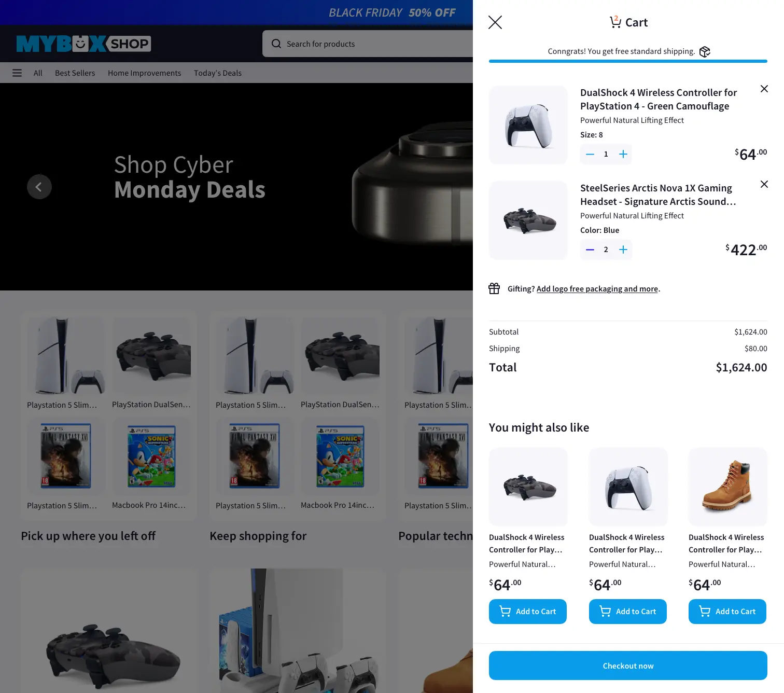Open Add logo free packaging link
The image size is (784, 693).
tap(597, 289)
